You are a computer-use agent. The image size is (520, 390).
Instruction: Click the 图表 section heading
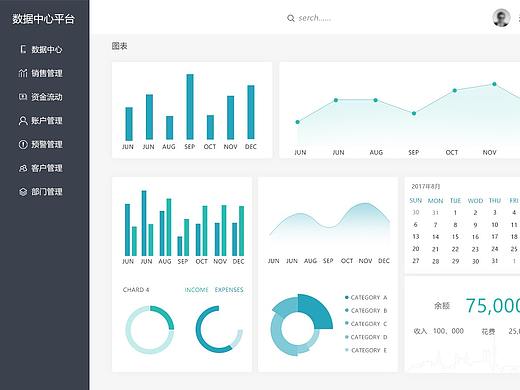tap(119, 46)
